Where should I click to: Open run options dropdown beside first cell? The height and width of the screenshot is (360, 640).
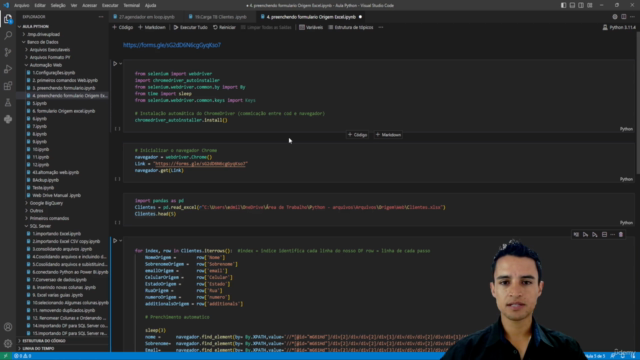(x=121, y=64)
